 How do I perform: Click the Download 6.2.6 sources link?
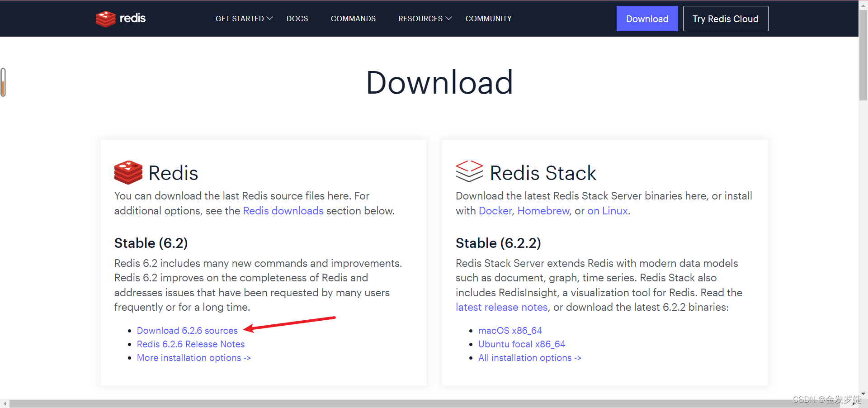187,331
